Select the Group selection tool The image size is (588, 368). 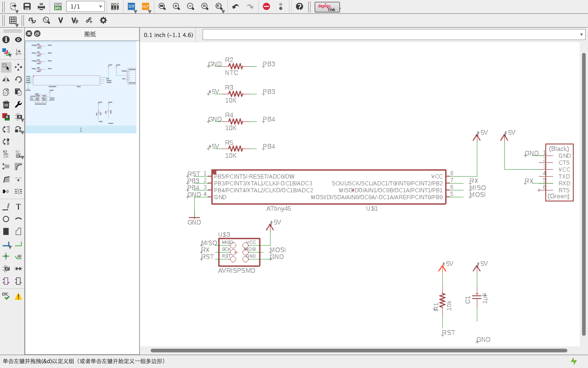pos(6,67)
